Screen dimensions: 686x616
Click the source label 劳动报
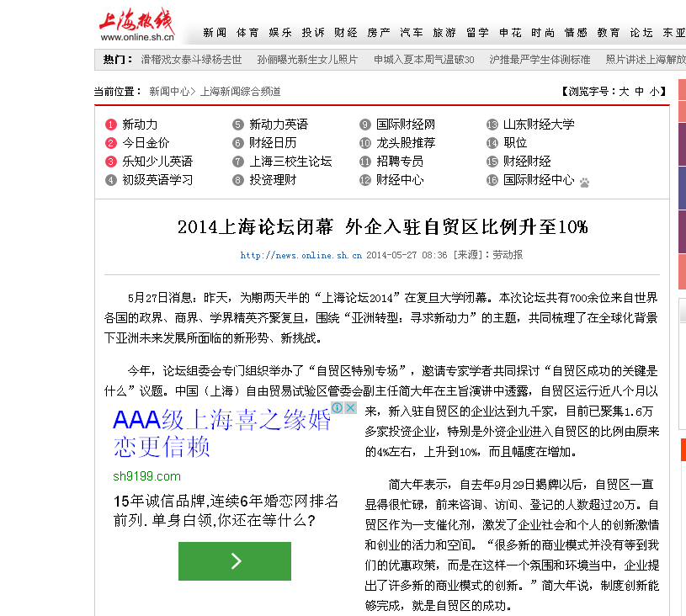[508, 255]
